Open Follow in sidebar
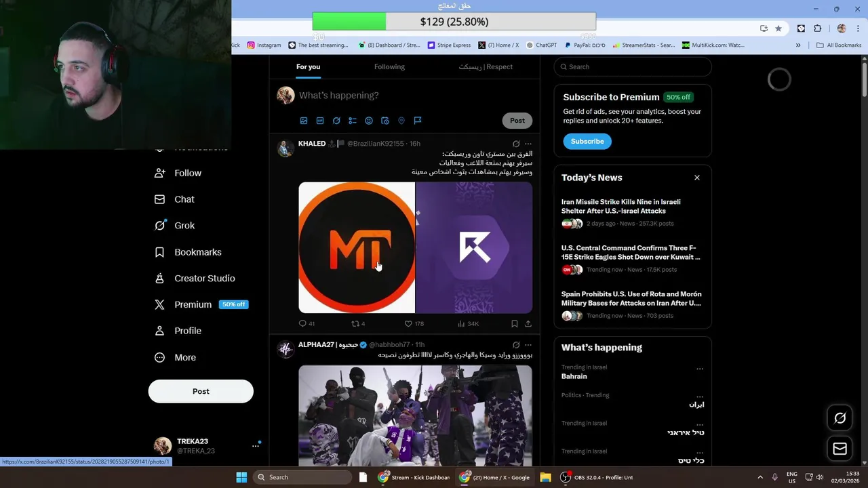Screen dimensions: 868x488 [x=178, y=173]
